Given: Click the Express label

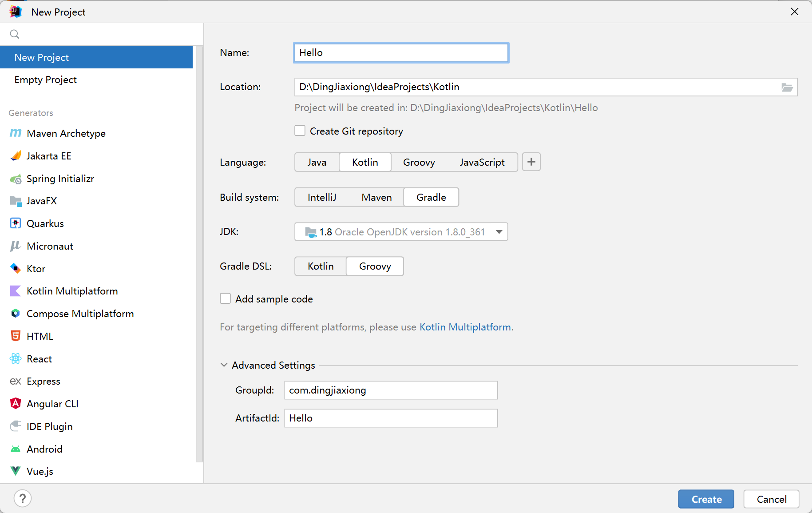Looking at the screenshot, I should click(x=44, y=381).
